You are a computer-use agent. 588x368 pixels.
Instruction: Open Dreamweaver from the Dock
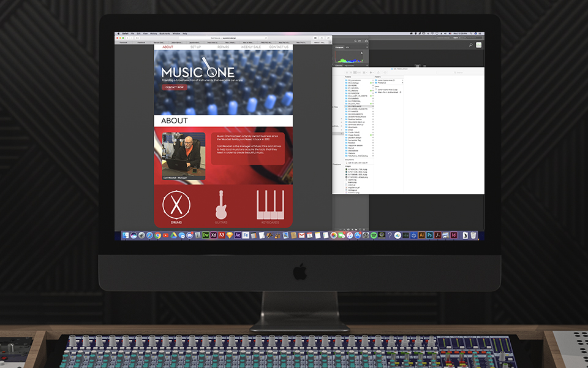(206, 235)
